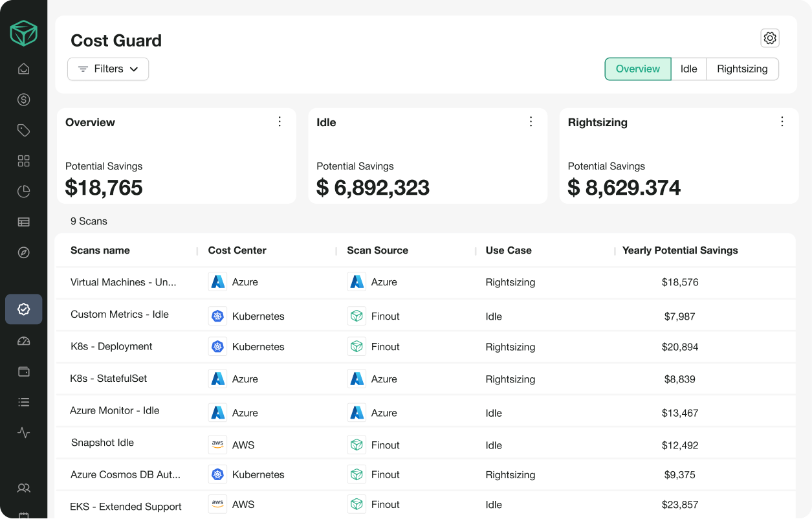Screen dimensions: 812x519
Task: Click the dollar sign cost icon
Action: coord(24,100)
